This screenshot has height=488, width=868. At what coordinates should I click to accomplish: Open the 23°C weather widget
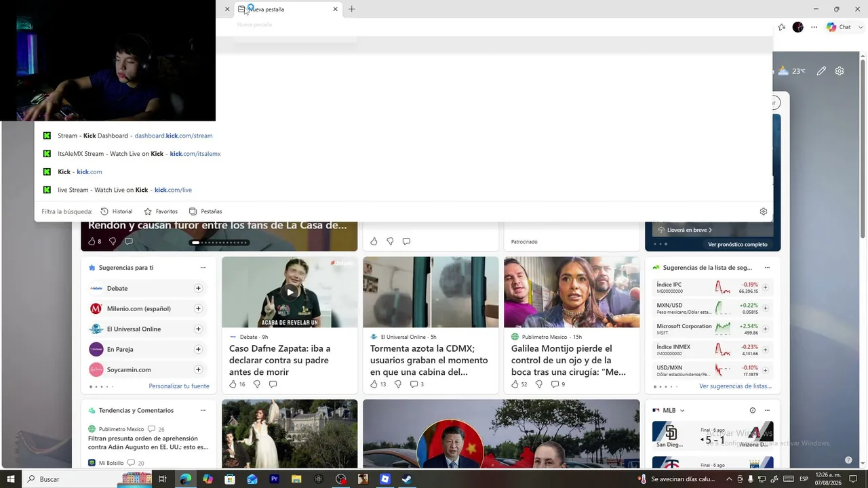coord(791,70)
